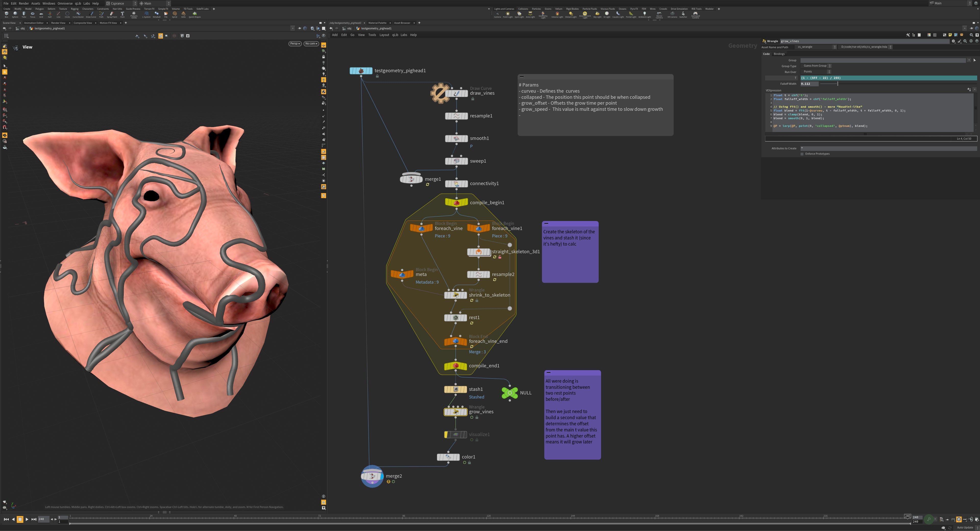Click the grow_vines node in network
The width and height of the screenshot is (980, 531).
click(x=455, y=412)
